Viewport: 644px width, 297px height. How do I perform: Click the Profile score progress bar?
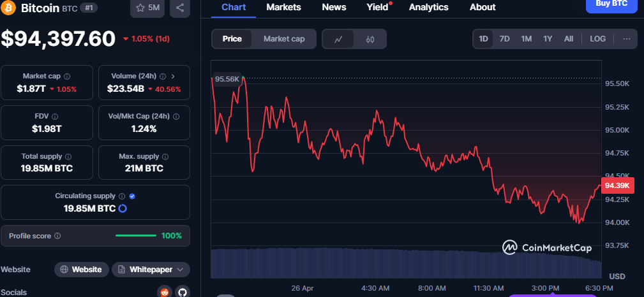136,235
